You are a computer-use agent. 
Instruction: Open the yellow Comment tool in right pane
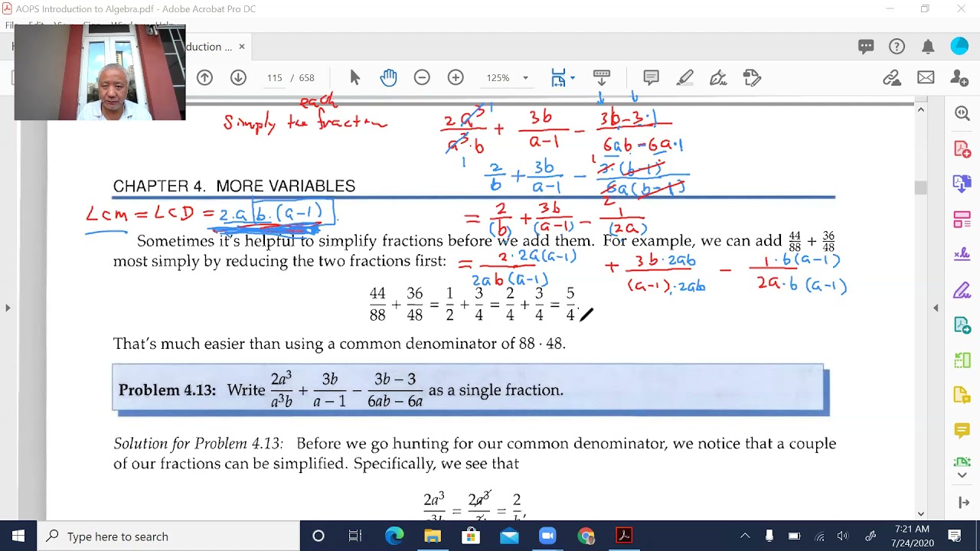point(962,431)
